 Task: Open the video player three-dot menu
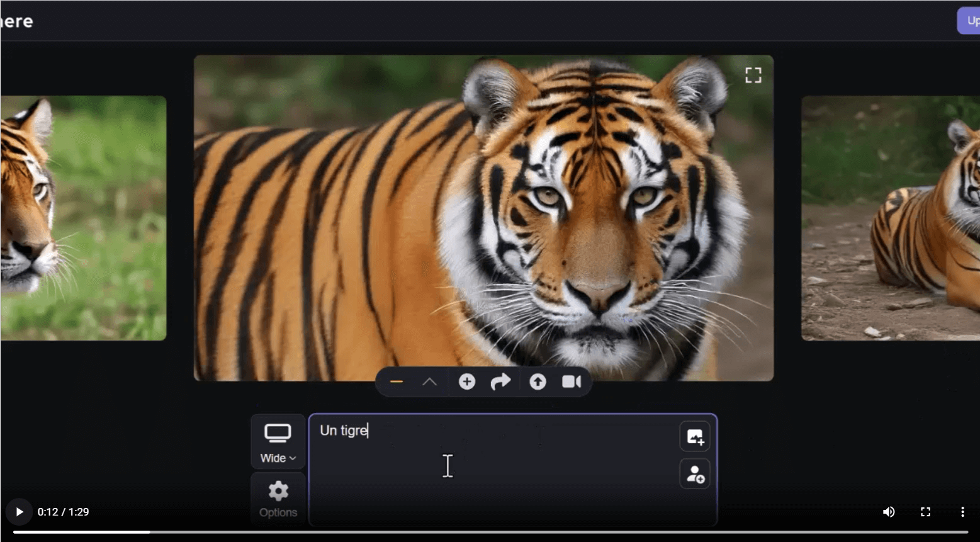[x=962, y=512]
